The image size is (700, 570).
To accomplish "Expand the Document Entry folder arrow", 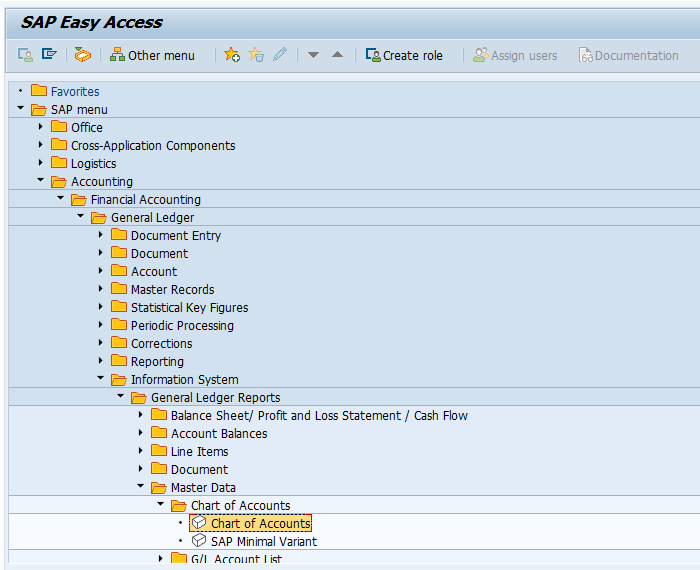I will pos(100,234).
